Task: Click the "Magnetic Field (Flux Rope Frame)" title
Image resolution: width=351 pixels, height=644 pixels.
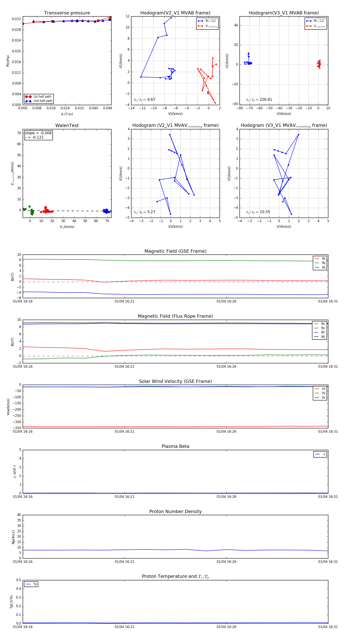Action: coord(175,316)
